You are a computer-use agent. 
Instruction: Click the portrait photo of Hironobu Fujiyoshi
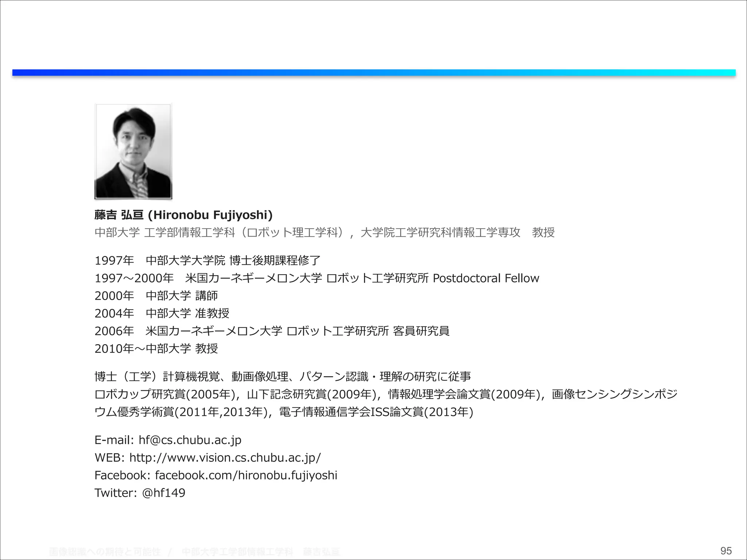pos(133,151)
